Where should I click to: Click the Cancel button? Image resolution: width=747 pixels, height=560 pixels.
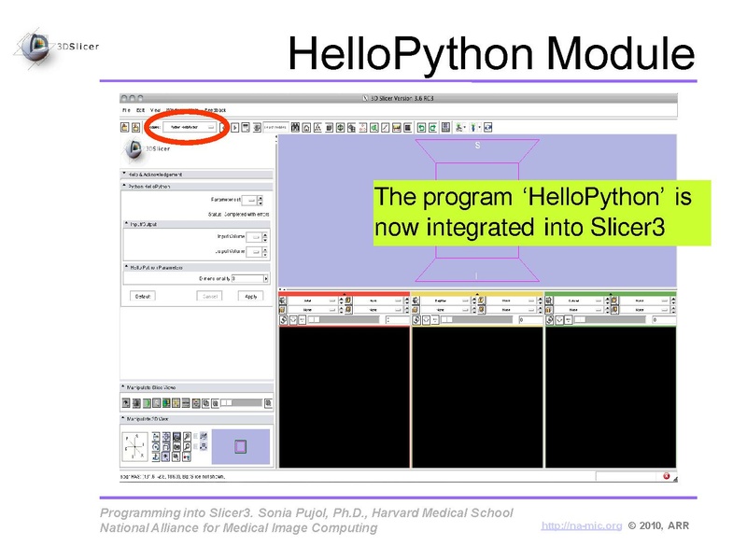coord(209,296)
